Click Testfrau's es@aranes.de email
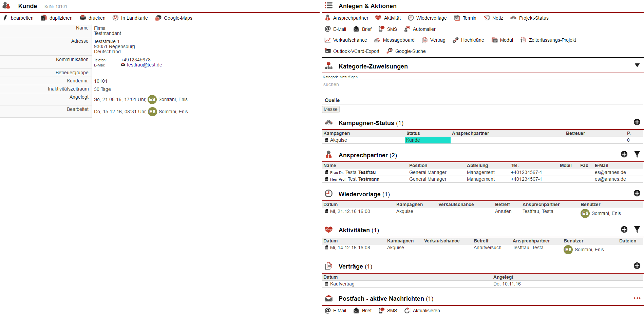Image resolution: width=644 pixels, height=316 pixels. pyautogui.click(x=610, y=172)
